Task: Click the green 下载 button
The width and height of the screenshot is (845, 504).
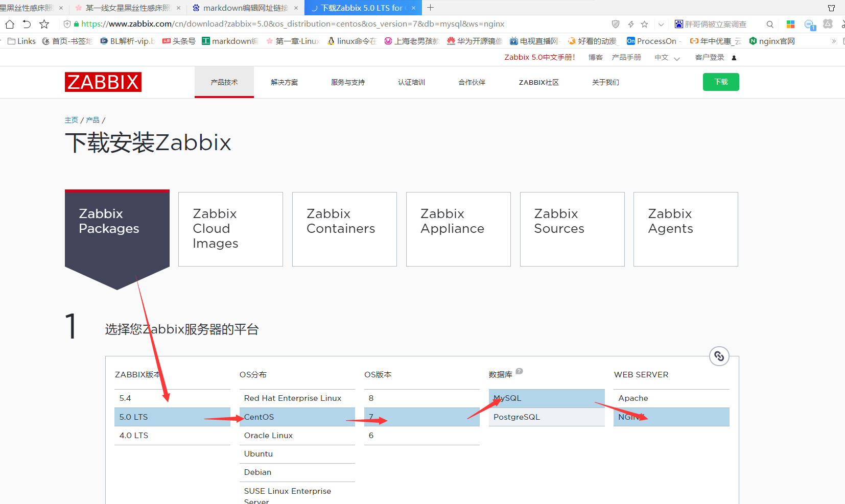Action: tap(721, 82)
